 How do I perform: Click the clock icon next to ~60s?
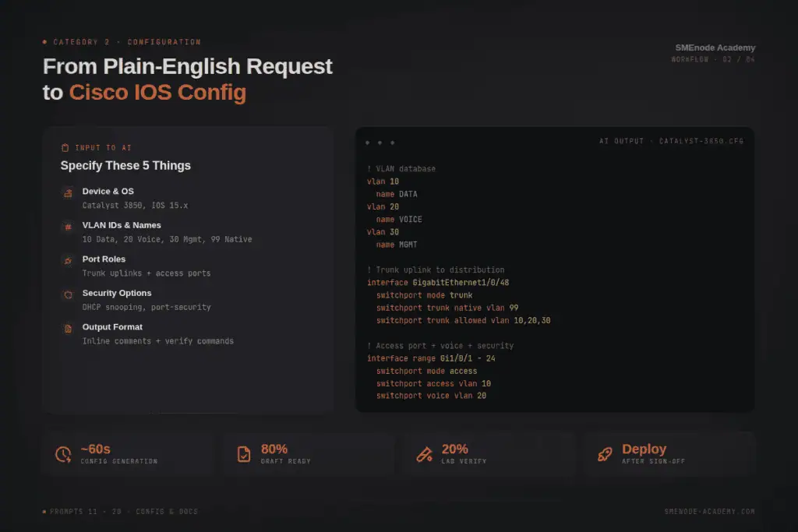(x=63, y=454)
